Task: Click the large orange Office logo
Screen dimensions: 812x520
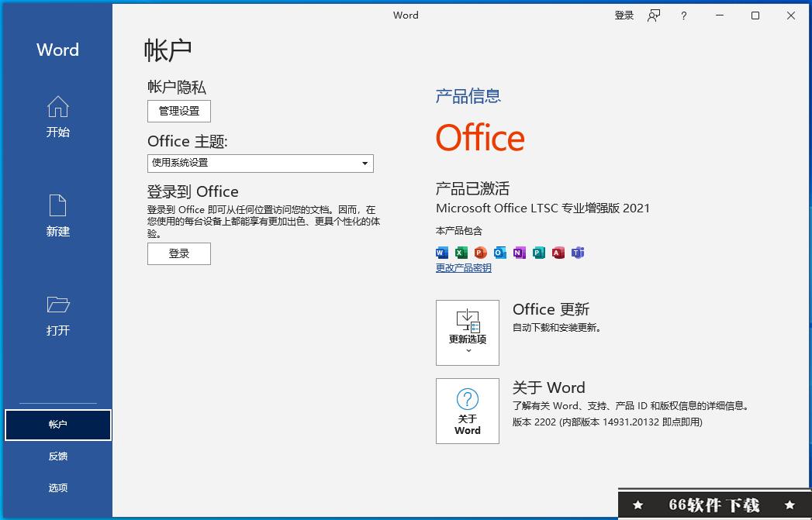Action: (x=481, y=138)
